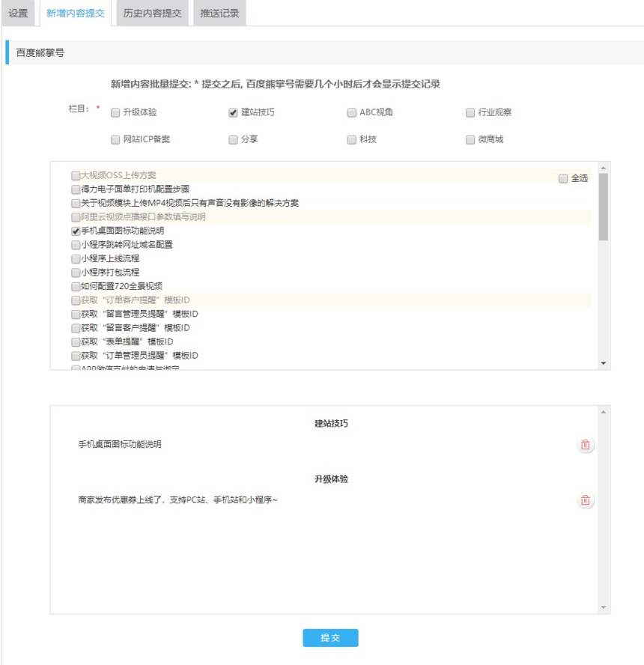The width and height of the screenshot is (644, 665).
Task: Switch to the 设置 tab
Action: 18,13
